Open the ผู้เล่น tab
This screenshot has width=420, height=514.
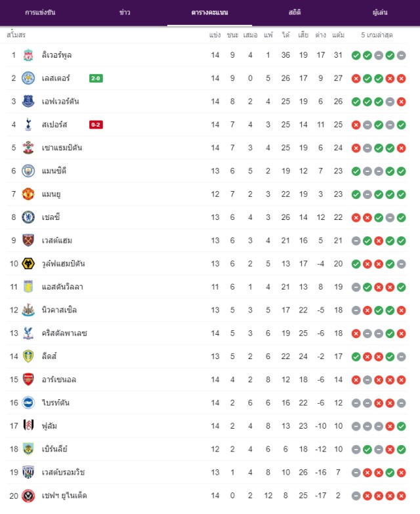(x=380, y=12)
